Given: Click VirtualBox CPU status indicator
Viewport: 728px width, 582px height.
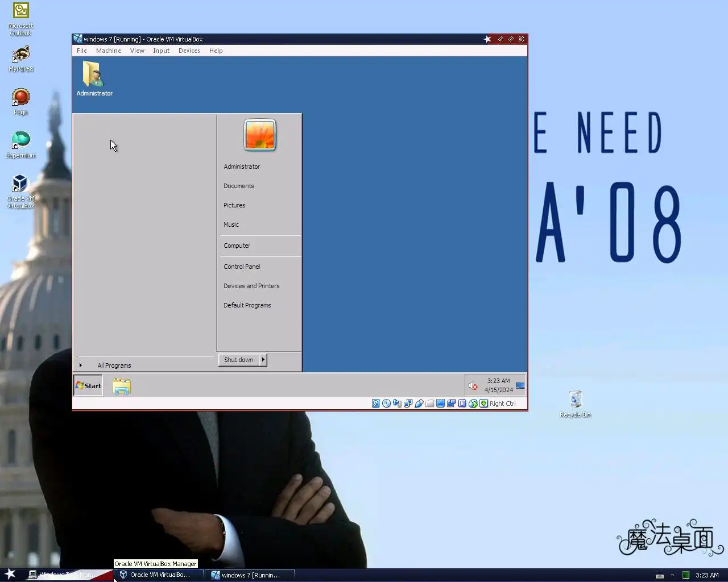Looking at the screenshot, I should [462, 404].
